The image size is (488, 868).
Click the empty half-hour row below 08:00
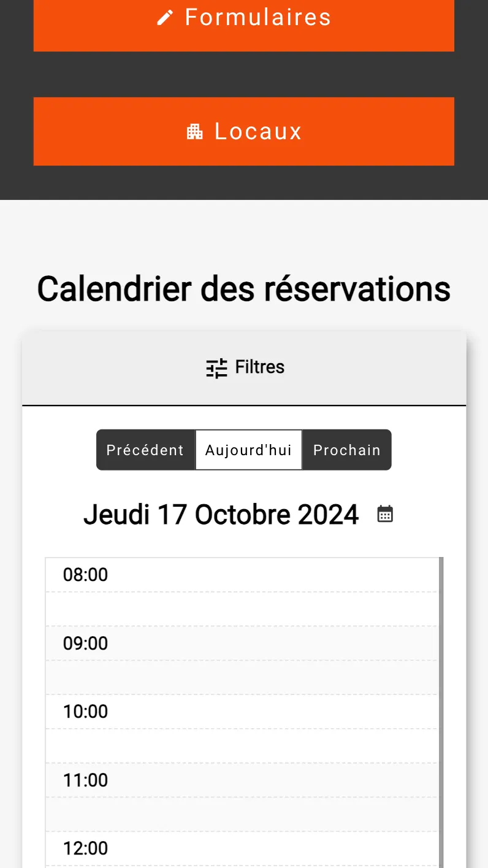point(242,609)
